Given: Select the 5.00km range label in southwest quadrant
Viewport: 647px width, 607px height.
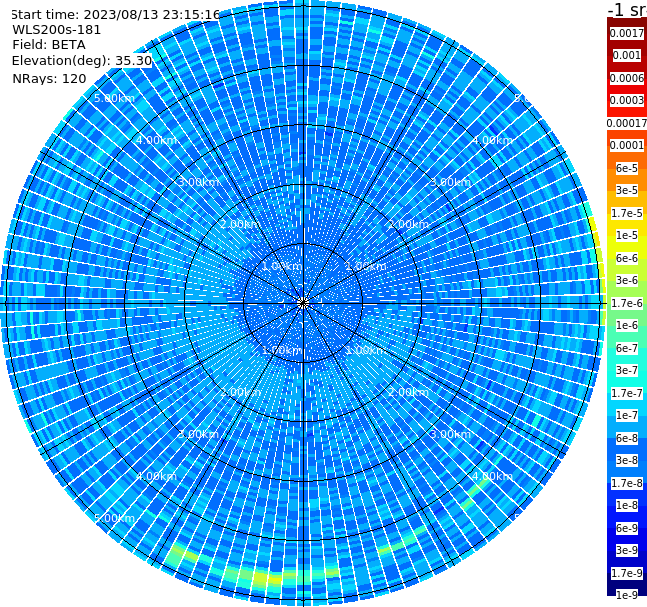Looking at the screenshot, I should tap(114, 518).
